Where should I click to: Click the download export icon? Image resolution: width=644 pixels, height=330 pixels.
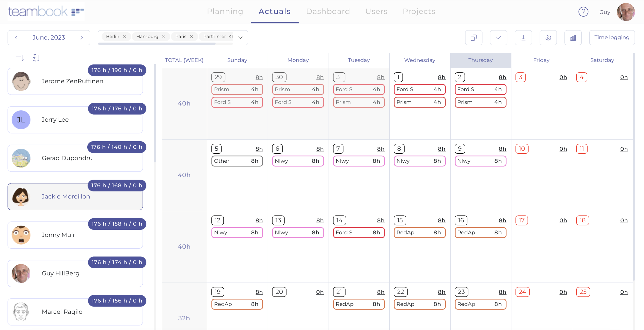click(523, 38)
